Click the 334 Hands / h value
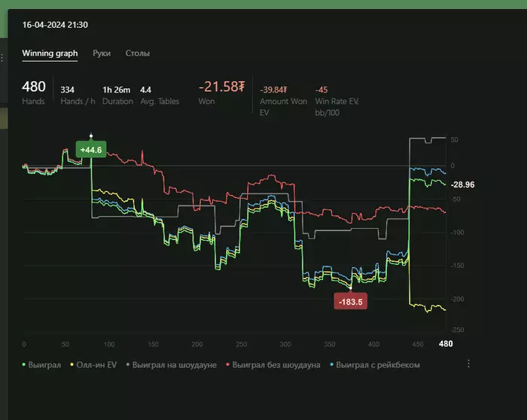The width and height of the screenshot is (527, 420). (x=67, y=90)
